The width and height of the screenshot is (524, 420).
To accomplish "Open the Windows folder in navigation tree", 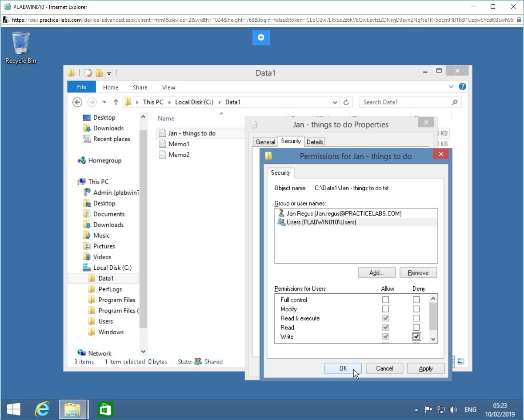I will pos(106,332).
